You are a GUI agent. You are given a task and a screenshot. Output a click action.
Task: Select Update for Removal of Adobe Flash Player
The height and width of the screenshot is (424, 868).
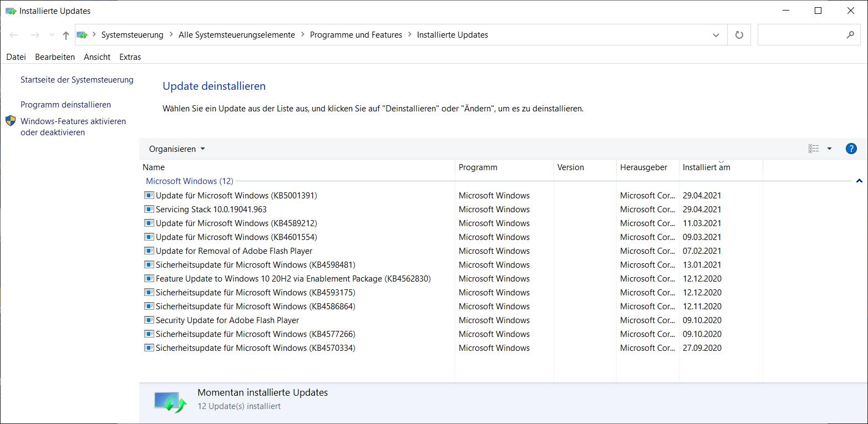[x=234, y=251]
